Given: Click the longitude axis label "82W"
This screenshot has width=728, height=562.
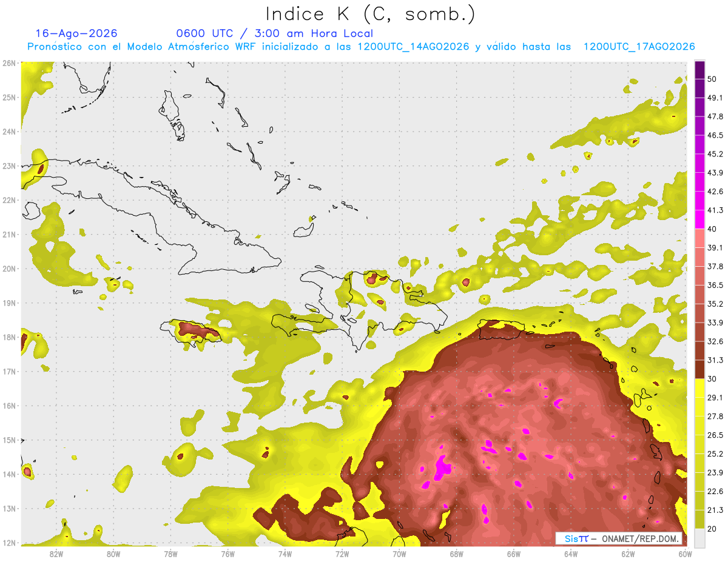Looking at the screenshot, I should click(x=56, y=555).
